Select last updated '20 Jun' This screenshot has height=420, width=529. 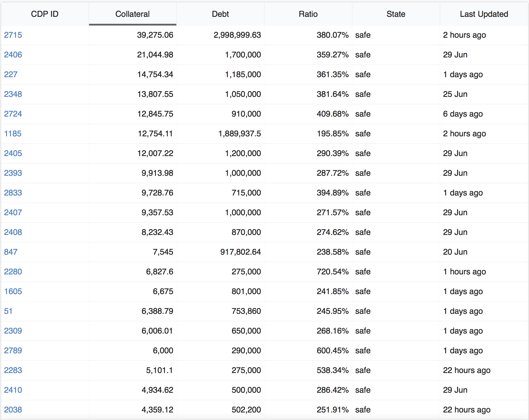pyautogui.click(x=455, y=252)
